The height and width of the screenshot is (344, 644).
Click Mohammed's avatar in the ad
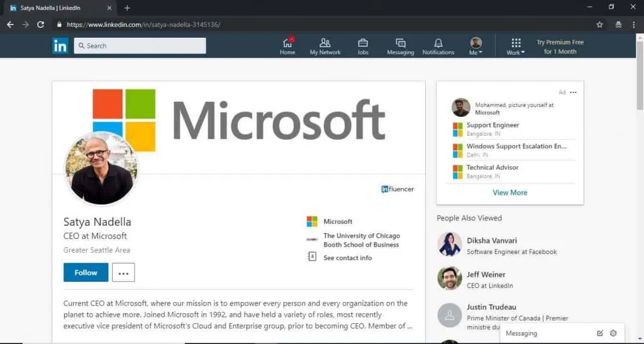click(461, 108)
